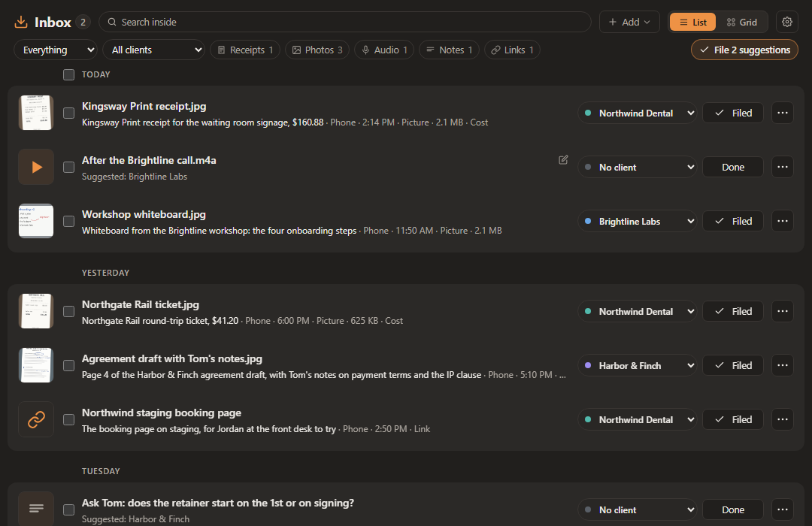This screenshot has height=526, width=812.
Task: Click the Inbox count badge showing 2
Action: click(83, 23)
